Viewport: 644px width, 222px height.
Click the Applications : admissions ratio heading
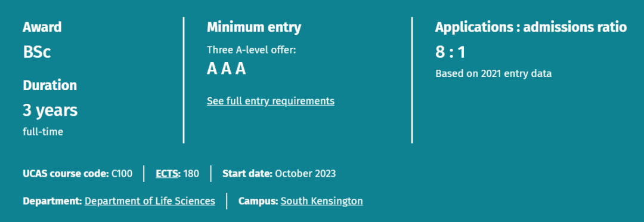(x=531, y=27)
